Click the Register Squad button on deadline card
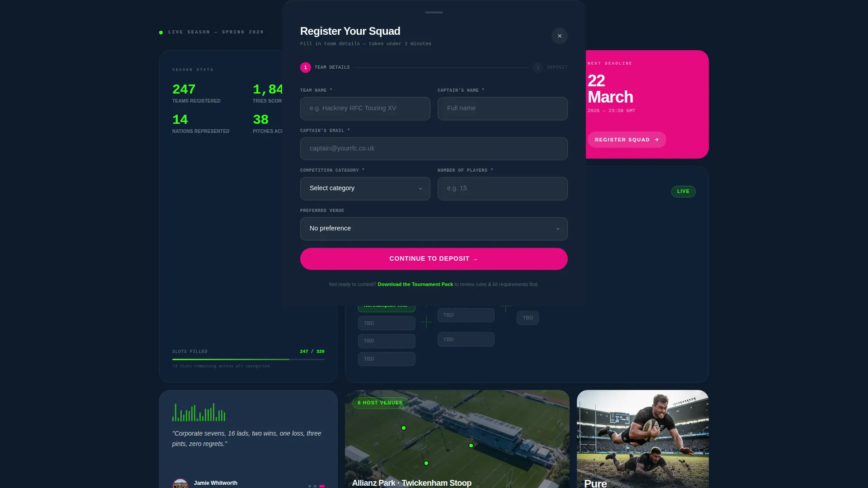The image size is (868, 488). coord(627,140)
